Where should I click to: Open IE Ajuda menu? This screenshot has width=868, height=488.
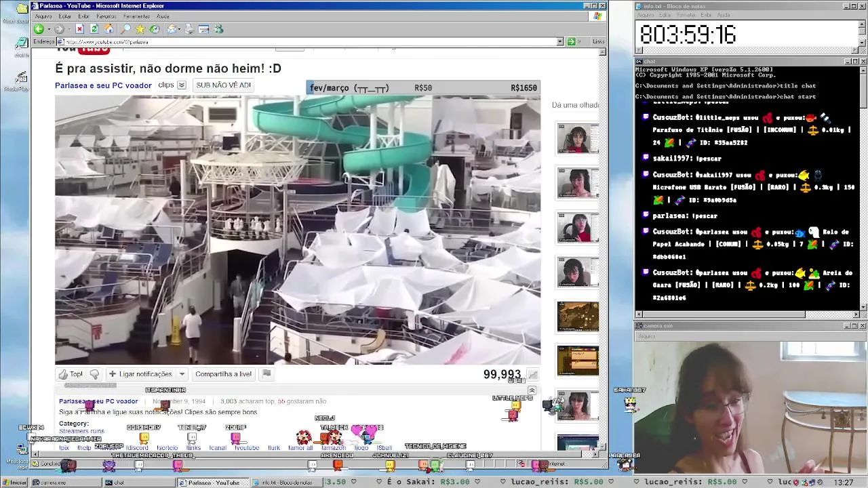pyautogui.click(x=163, y=16)
